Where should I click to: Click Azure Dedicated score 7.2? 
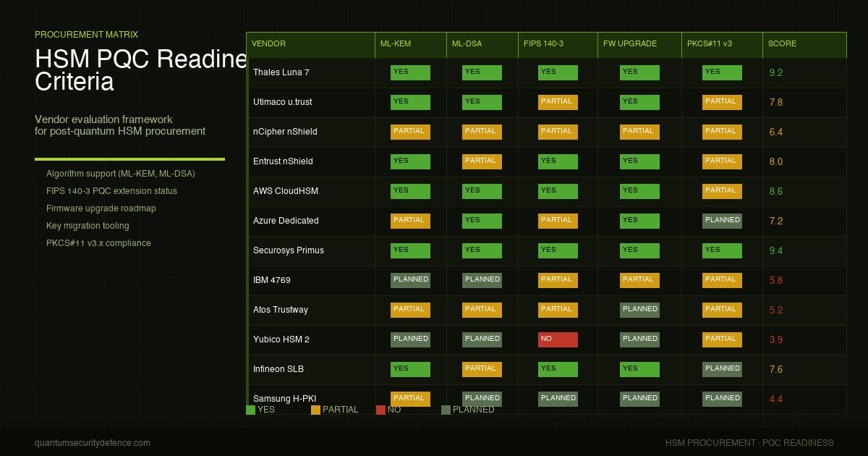776,221
